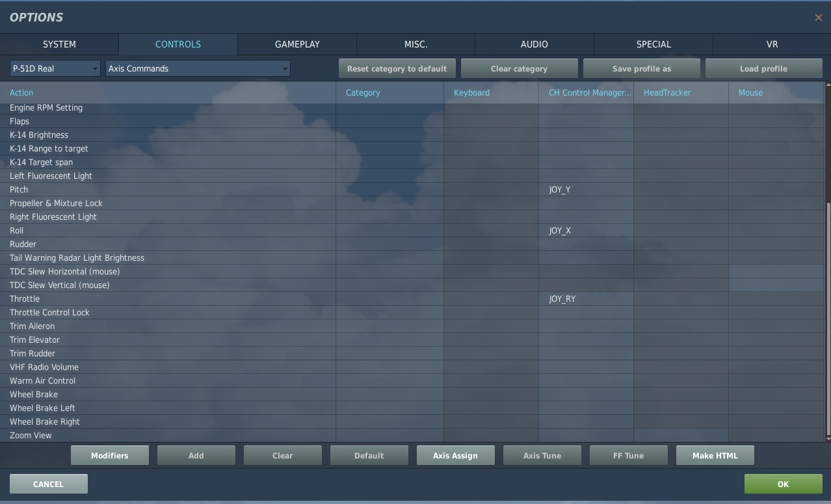Click the scrollbar up arrow
Screen dimensions: 831x504
click(x=828, y=85)
